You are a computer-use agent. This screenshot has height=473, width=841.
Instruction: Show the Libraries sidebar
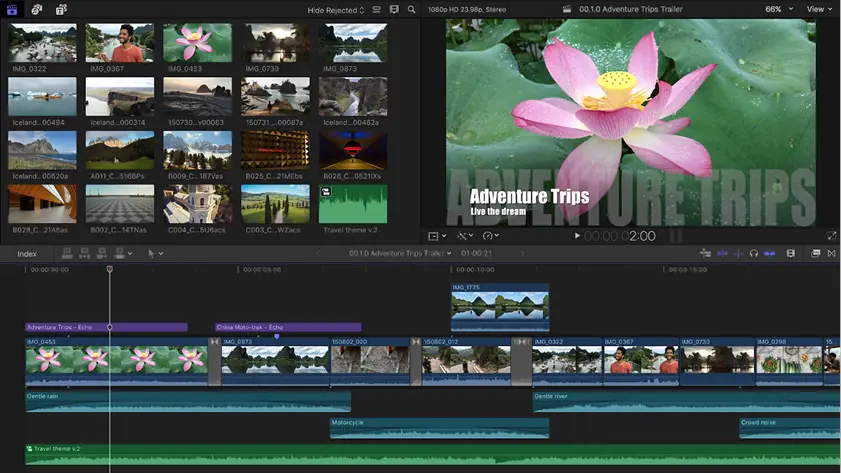(12, 9)
